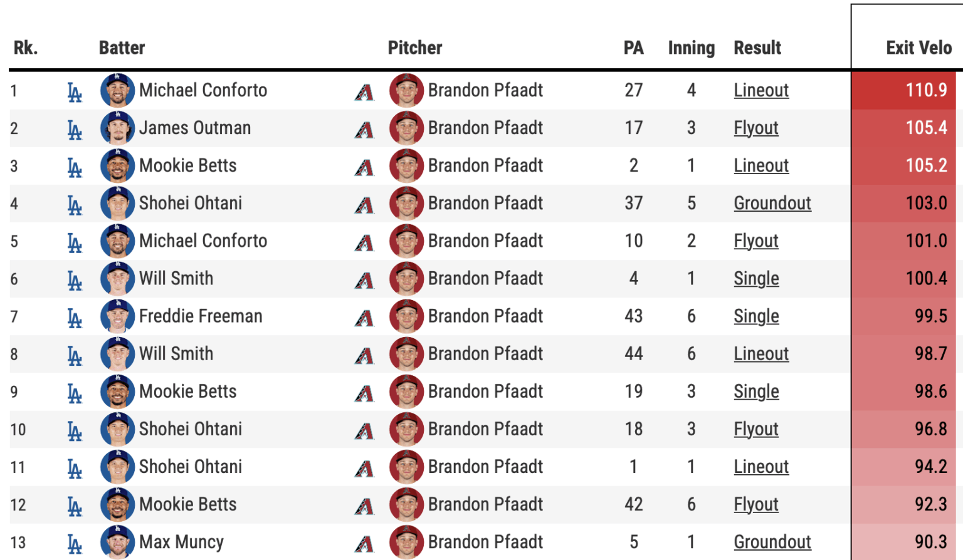Screen dimensions: 963x560
Task: Click the Dodgers logo beside Max Muncy
Action: (x=75, y=544)
